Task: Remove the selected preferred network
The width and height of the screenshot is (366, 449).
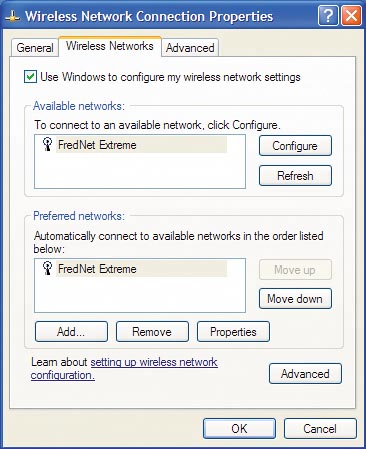Action: click(x=152, y=332)
